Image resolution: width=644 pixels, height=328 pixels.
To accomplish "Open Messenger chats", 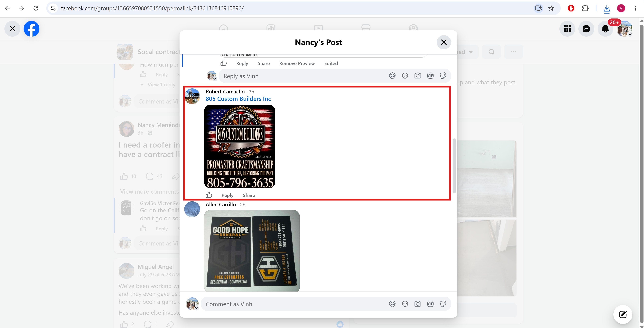I will [x=586, y=29].
